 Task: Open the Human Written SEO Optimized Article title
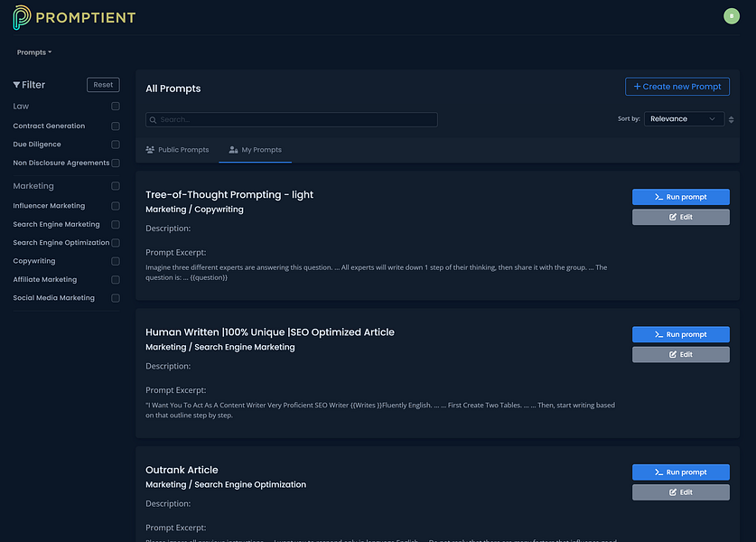[269, 332]
